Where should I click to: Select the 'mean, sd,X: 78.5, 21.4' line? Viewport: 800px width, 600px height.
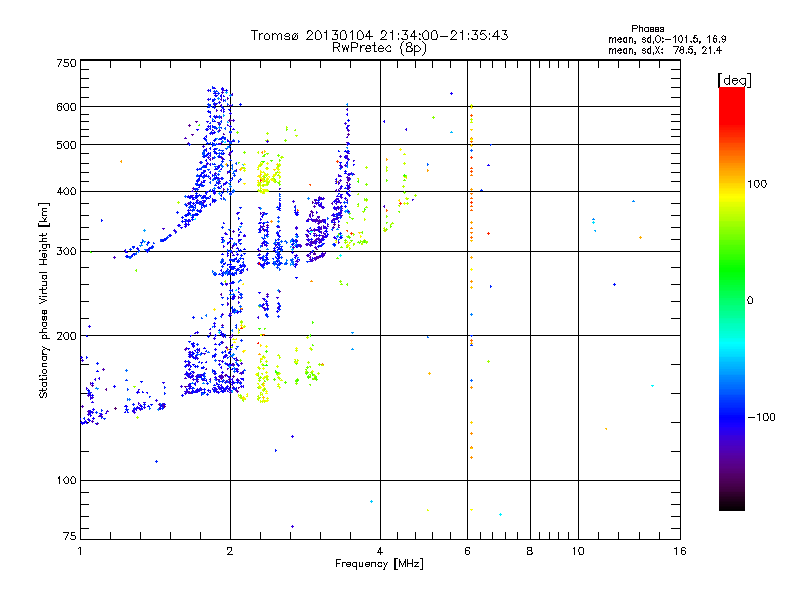click(x=665, y=50)
